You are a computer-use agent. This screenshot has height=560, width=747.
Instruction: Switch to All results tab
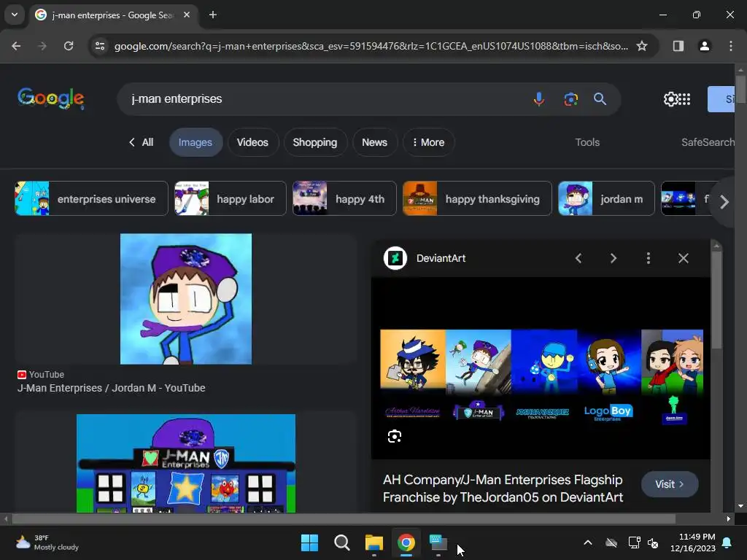pyautogui.click(x=142, y=142)
